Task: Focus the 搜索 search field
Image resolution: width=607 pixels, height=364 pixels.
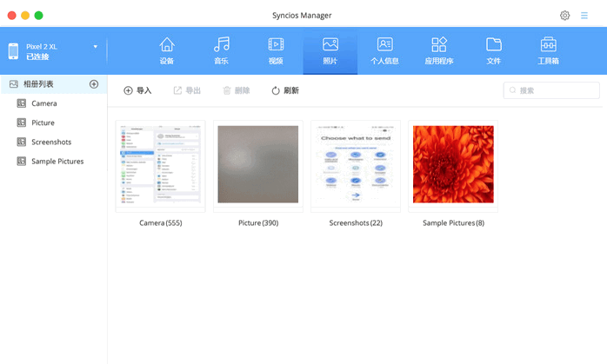Action: pyautogui.click(x=551, y=90)
